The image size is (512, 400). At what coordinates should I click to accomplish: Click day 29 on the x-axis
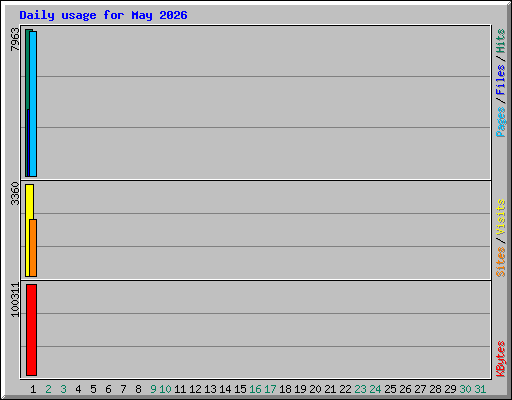click(x=450, y=389)
